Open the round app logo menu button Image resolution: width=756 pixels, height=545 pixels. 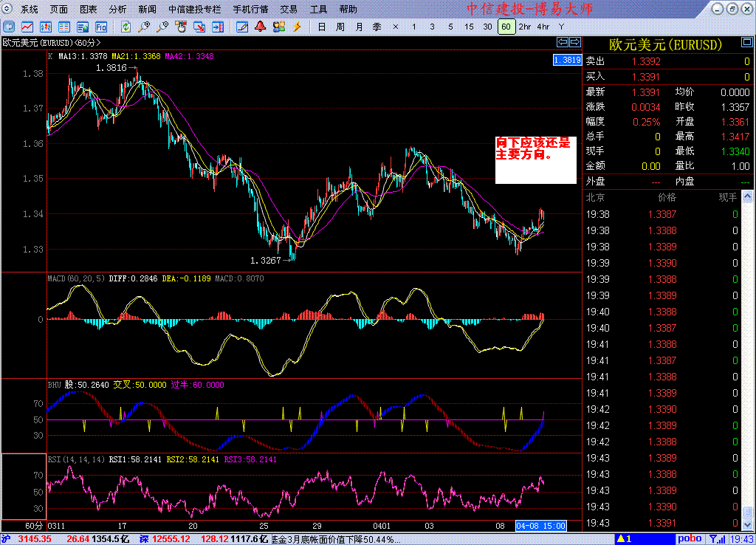(7, 8)
